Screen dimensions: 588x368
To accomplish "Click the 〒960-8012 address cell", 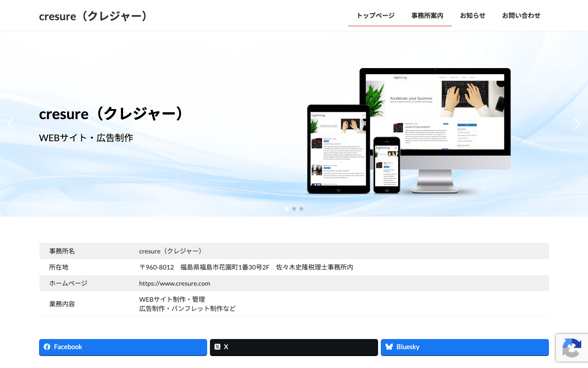I will click(246, 267).
